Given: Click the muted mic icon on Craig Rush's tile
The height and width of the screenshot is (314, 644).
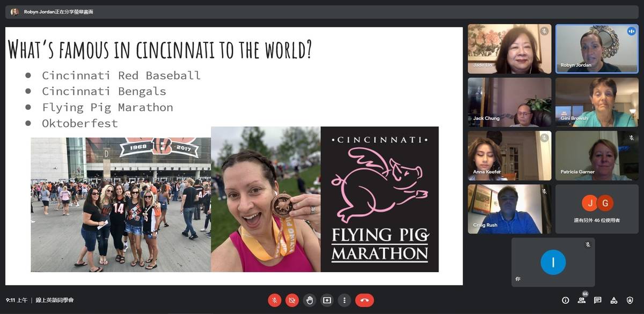Looking at the screenshot, I should click(x=544, y=191).
